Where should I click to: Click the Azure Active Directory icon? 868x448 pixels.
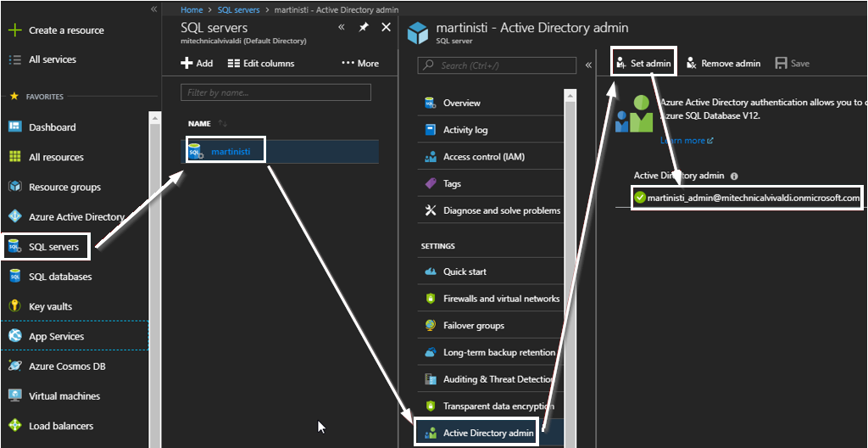[x=15, y=217]
